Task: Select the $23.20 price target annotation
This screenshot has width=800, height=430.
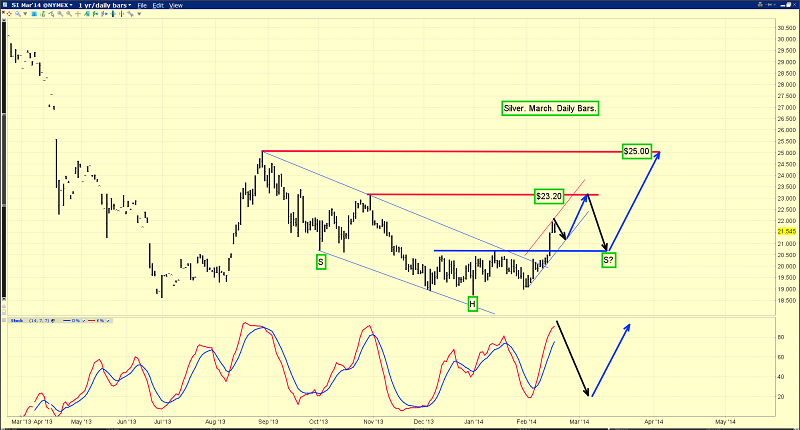Action: click(549, 196)
